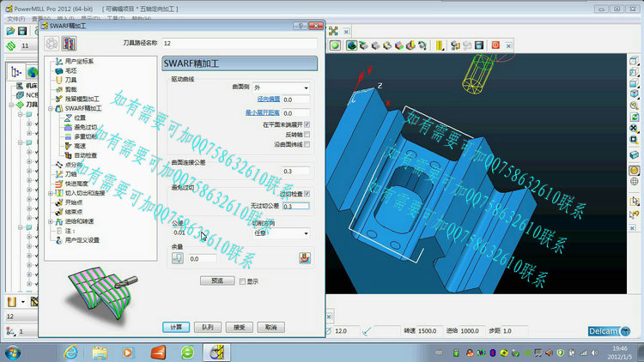
Task: Open the 快进高度 rapid heights page
Action: click(76, 184)
